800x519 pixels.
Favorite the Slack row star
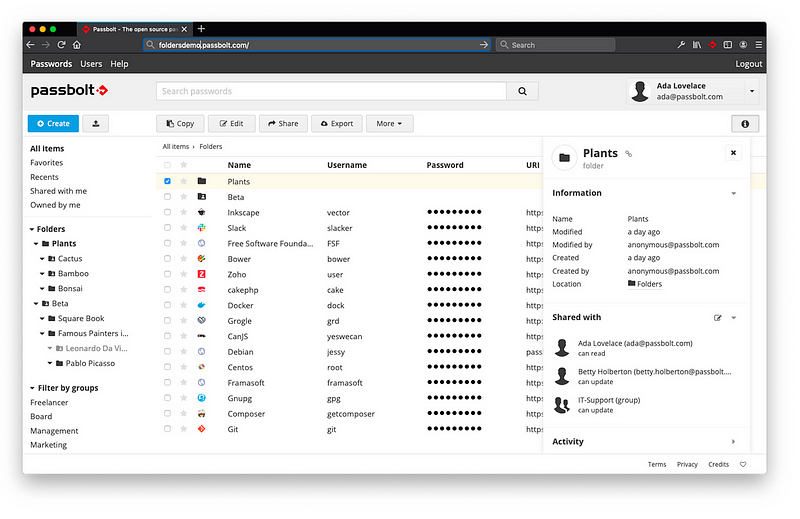tap(183, 228)
